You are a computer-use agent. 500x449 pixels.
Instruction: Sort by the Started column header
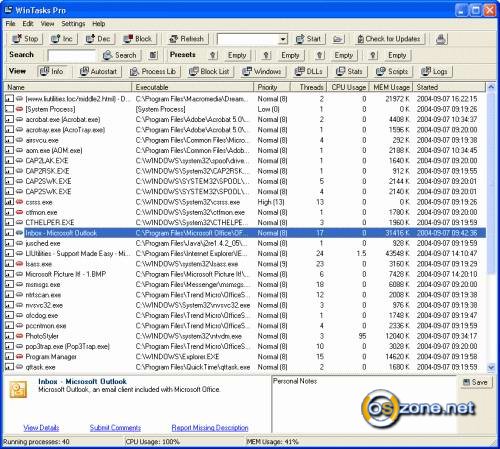449,87
